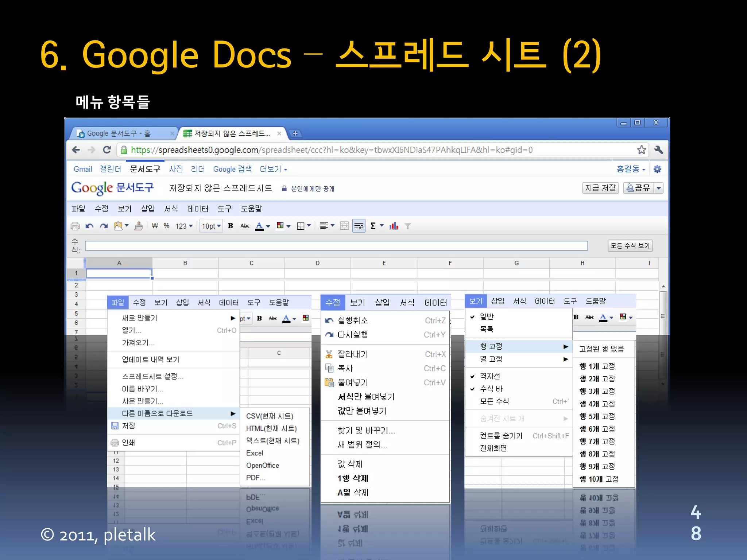This screenshot has width=747, height=560.
Task: Click the redo arrow in the main toolbar
Action: pyautogui.click(x=104, y=226)
